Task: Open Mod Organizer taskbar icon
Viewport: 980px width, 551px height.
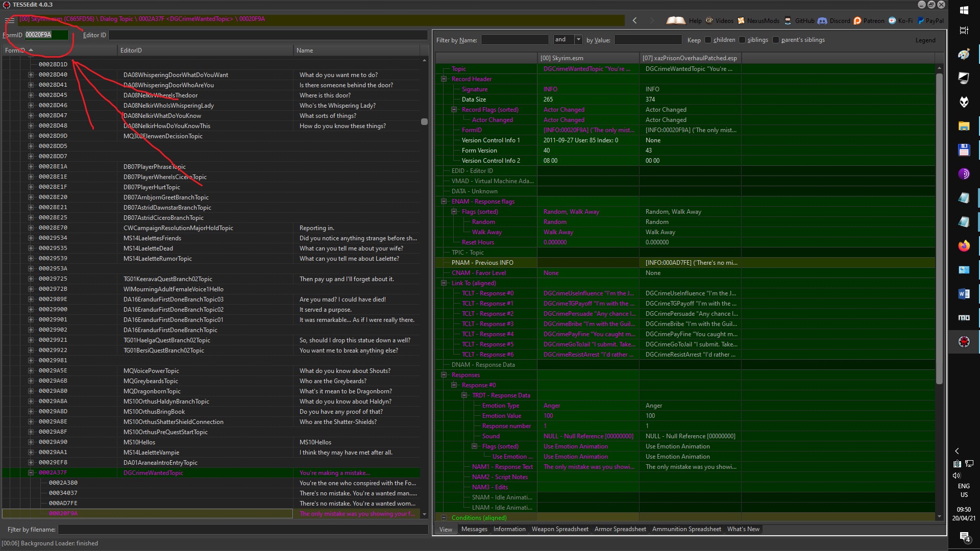Action: point(964,318)
